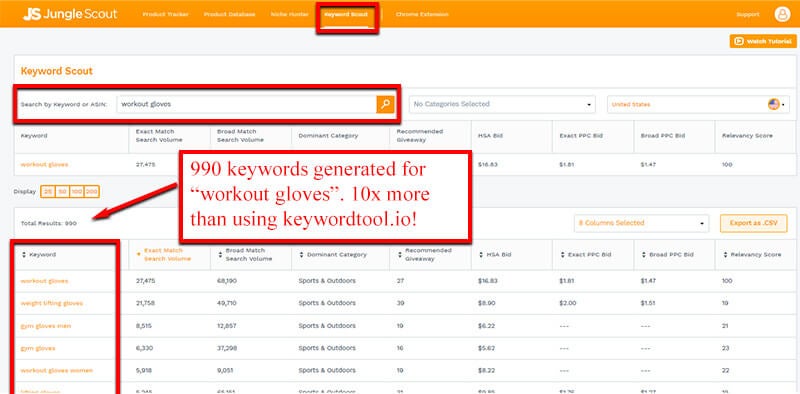Screen dimensions: 800x394
Task: Display 25 results per page
Action: (x=48, y=192)
